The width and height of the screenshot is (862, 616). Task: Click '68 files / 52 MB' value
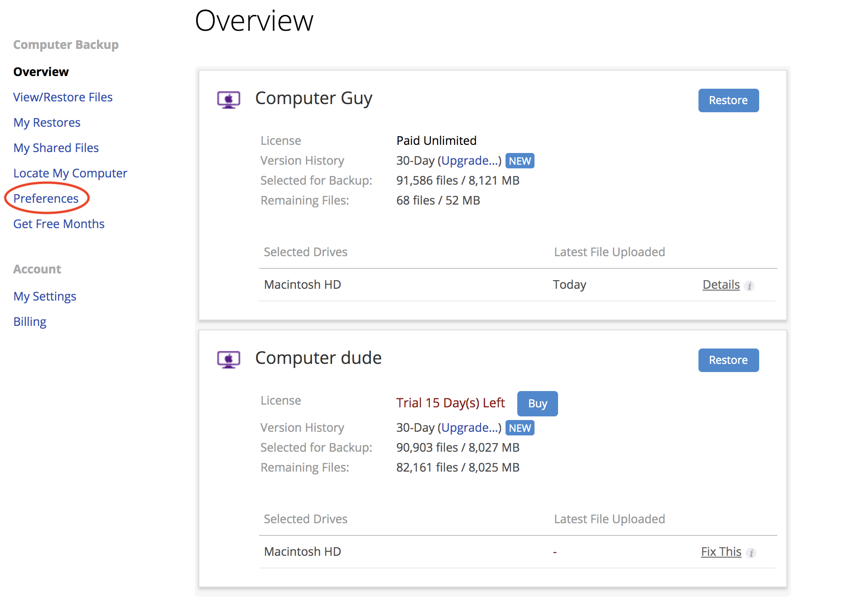click(x=438, y=200)
